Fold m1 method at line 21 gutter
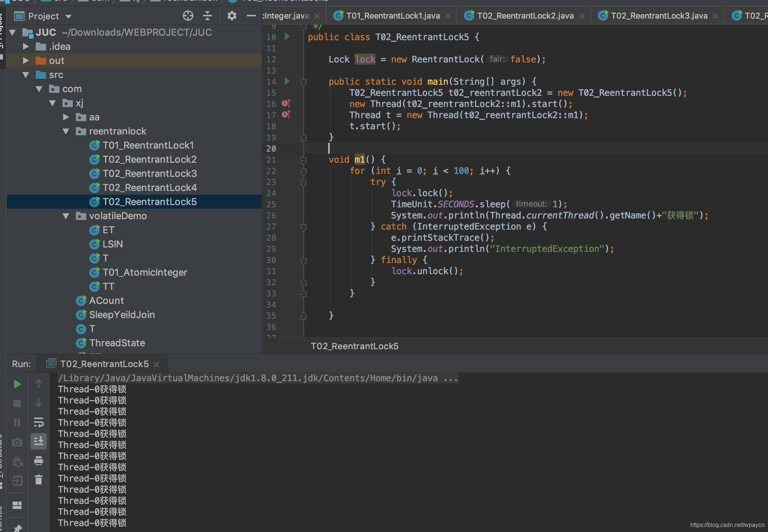This screenshot has width=768, height=532. pyautogui.click(x=303, y=160)
